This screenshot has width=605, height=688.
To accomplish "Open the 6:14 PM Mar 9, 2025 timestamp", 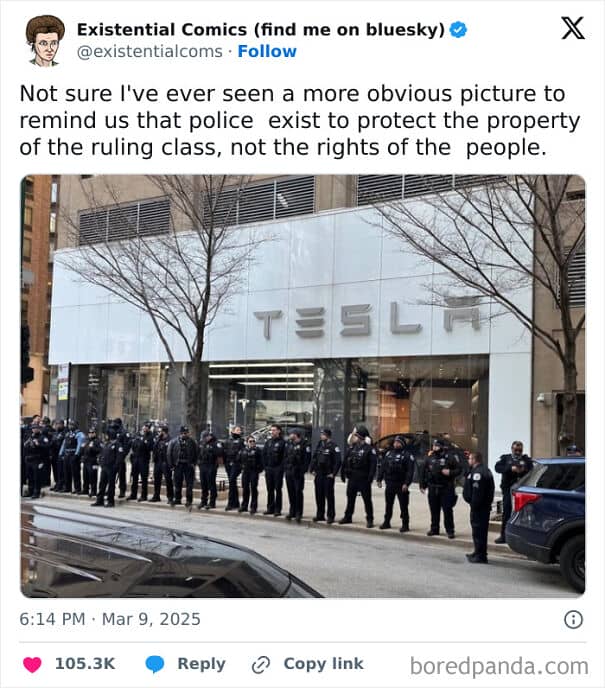I will 110,619.
